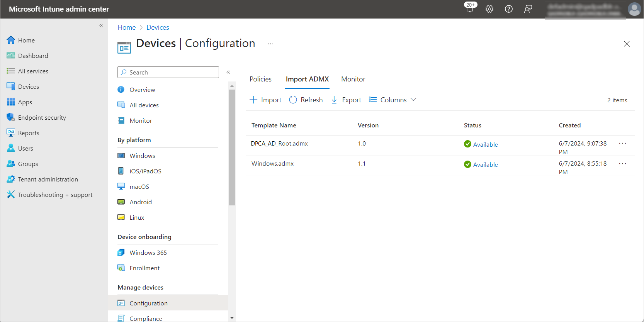Click the Export download button

pyautogui.click(x=346, y=100)
